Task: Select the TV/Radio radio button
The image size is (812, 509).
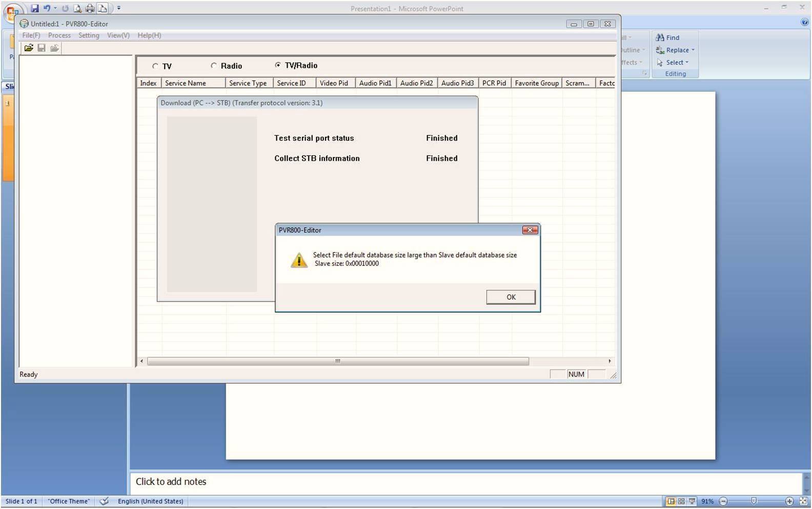Action: 278,65
